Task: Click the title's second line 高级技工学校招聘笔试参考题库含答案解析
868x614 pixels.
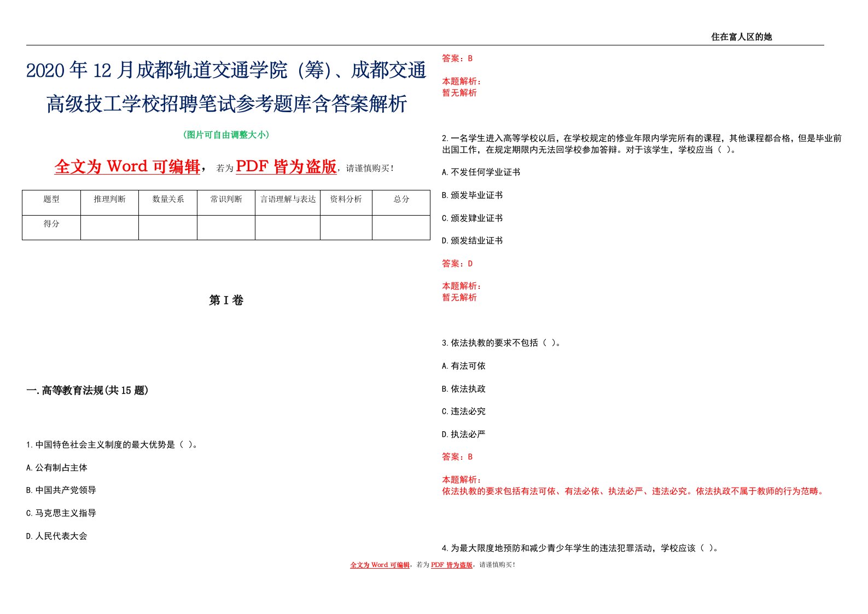Action: point(227,104)
